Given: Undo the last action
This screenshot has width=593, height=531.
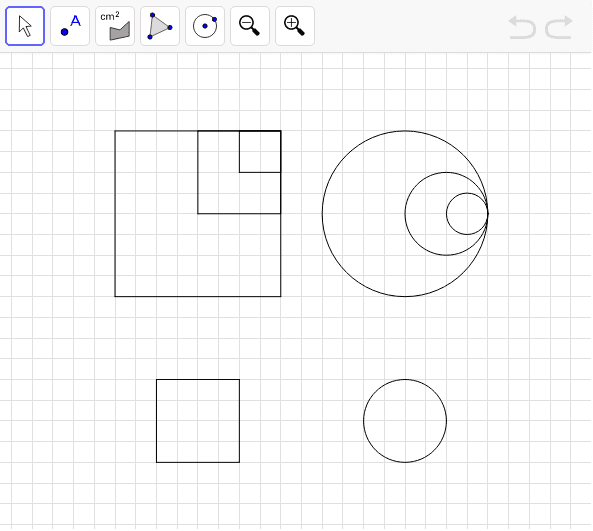Looking at the screenshot, I should pos(522,27).
